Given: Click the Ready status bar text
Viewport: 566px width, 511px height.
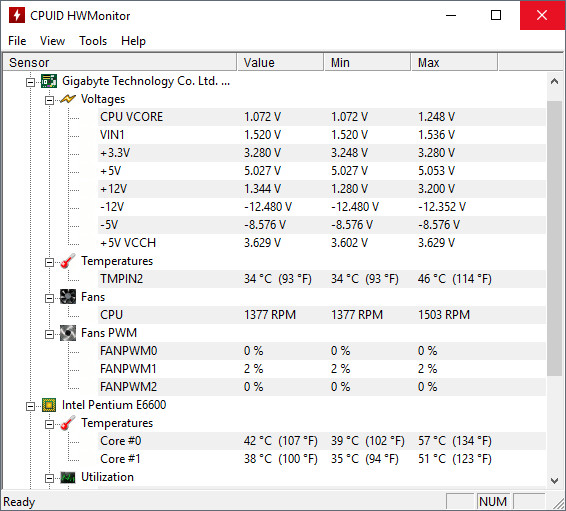Looking at the screenshot, I should click(x=19, y=502).
